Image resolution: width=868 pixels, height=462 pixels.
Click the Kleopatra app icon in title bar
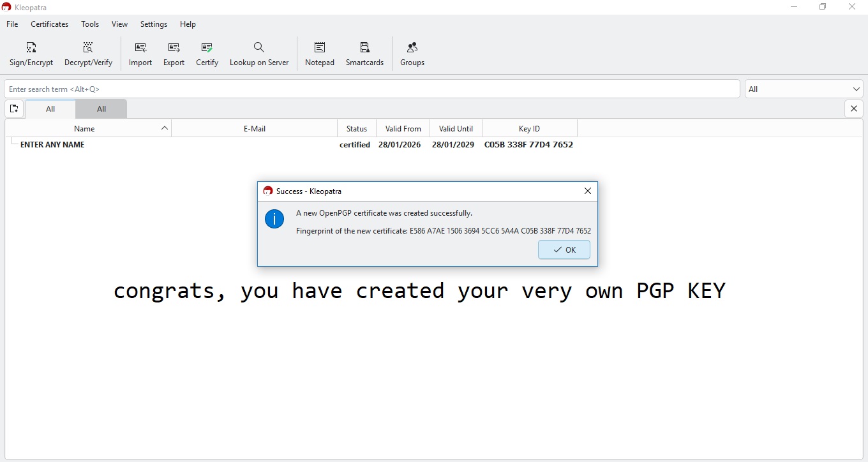click(6, 7)
